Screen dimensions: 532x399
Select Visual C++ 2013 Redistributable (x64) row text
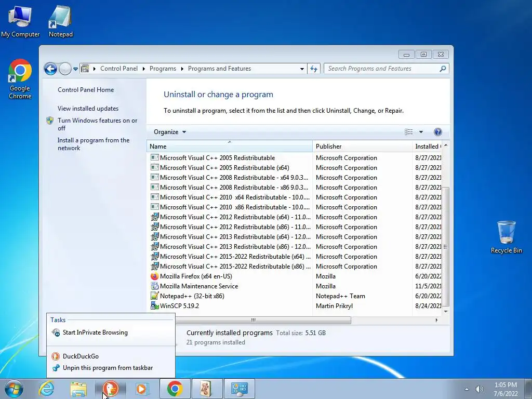(235, 236)
